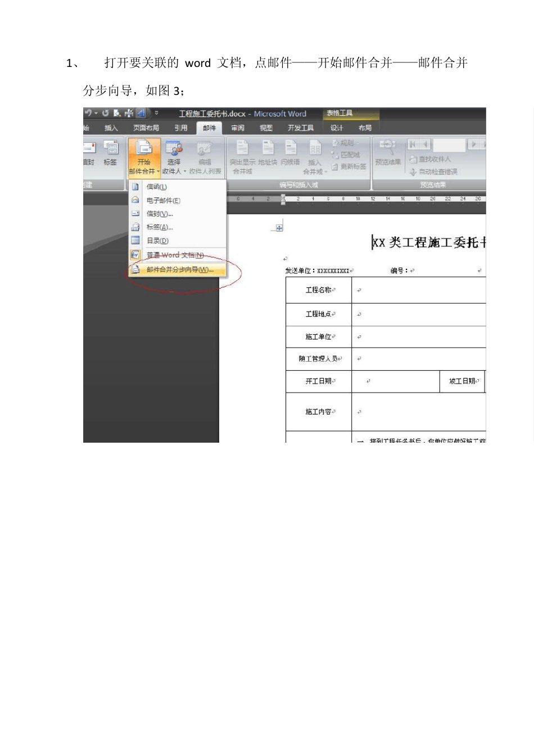Click the 更新标签 (Update Labels) command
This screenshot has height=756, width=534.
coord(349,166)
